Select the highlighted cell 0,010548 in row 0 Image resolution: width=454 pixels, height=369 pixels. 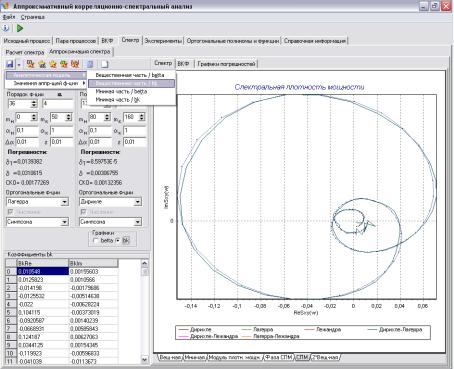click(x=42, y=271)
